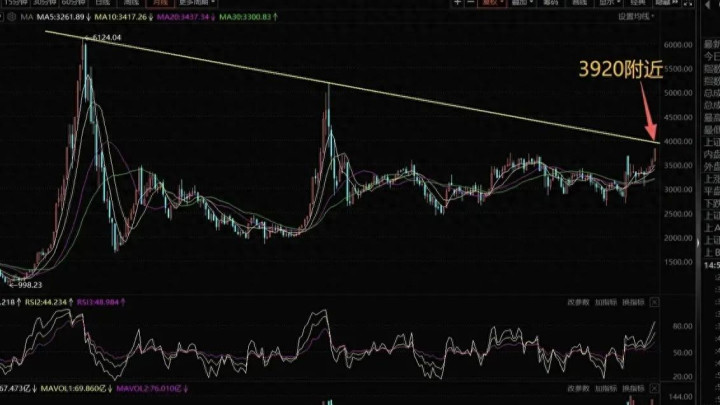Click the MAVOL1:69.860亿 value
Screen dimensions: 720x405
pos(76,388)
